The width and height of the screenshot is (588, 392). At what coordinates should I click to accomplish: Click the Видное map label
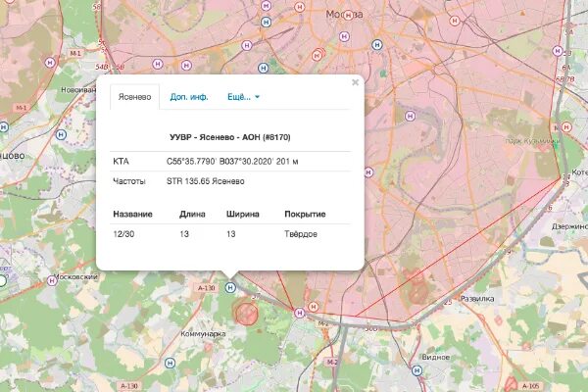435,357
